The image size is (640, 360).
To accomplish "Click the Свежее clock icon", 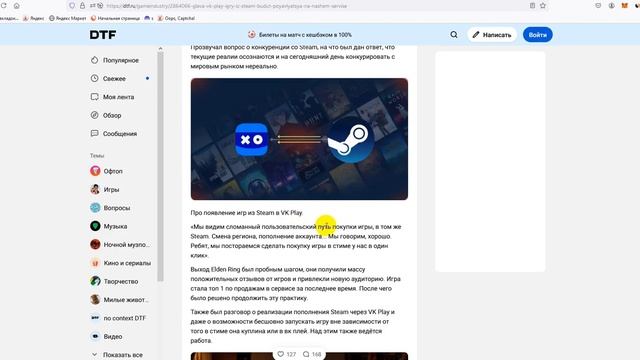I will (x=95, y=78).
